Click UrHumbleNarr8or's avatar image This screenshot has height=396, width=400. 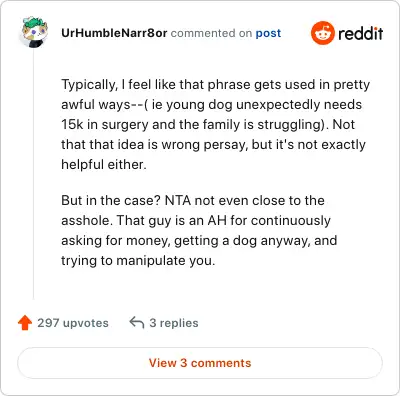[x=34, y=32]
